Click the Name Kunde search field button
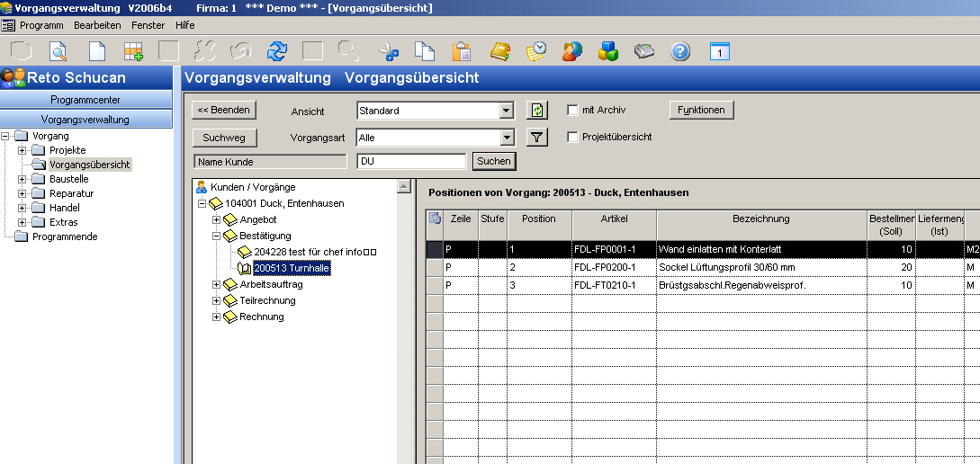 [x=270, y=162]
